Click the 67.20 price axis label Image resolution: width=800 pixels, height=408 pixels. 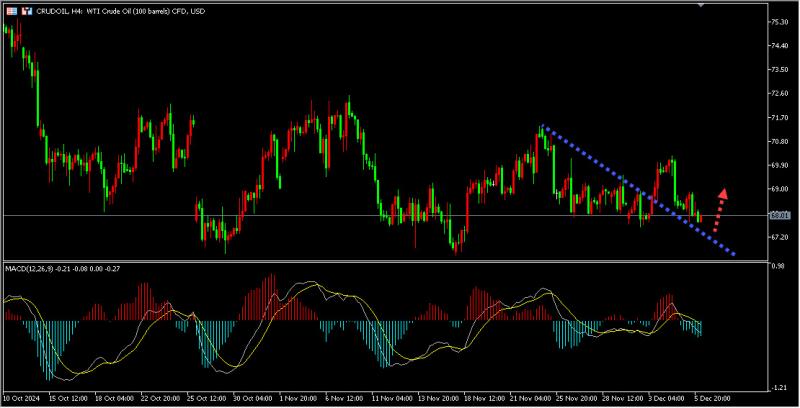click(779, 237)
